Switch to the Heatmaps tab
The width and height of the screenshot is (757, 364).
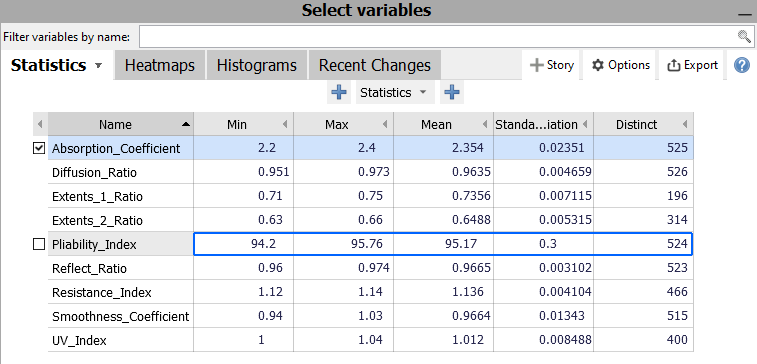(x=160, y=65)
